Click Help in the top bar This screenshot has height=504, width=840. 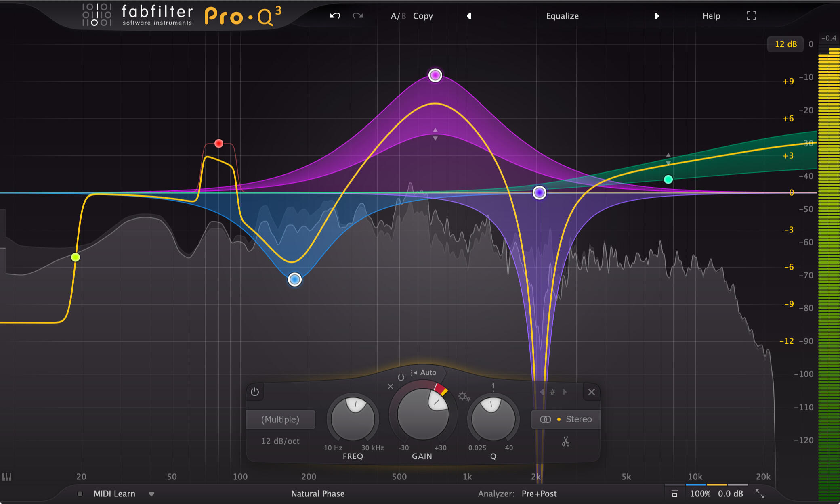click(x=711, y=16)
